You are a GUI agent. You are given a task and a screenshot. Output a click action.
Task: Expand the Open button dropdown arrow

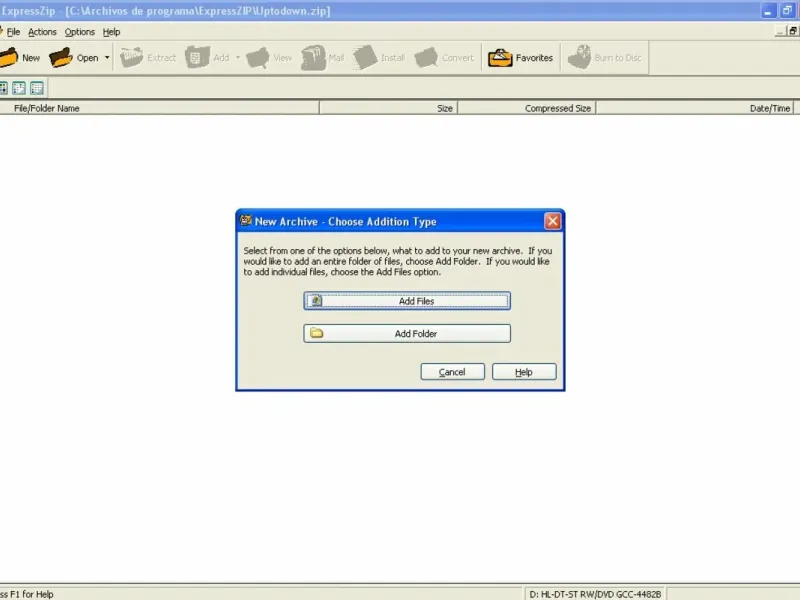pyautogui.click(x=107, y=58)
